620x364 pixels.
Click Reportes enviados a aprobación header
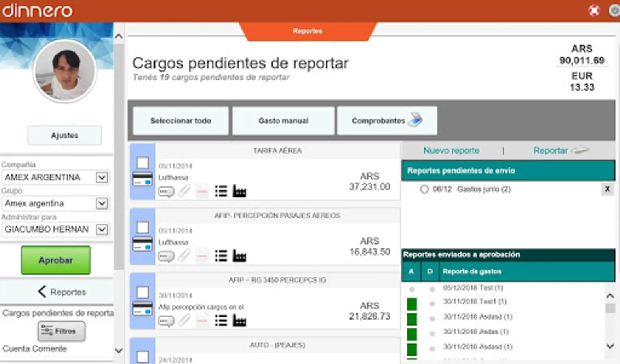click(x=508, y=254)
